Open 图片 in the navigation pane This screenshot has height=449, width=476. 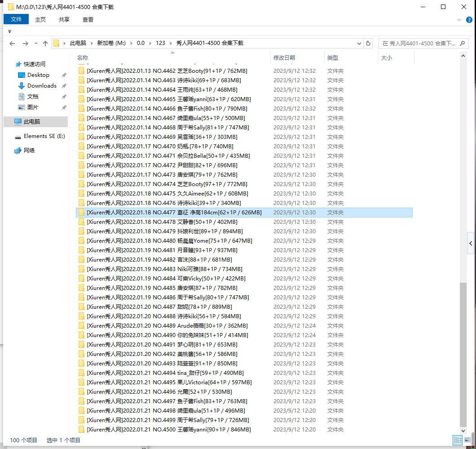(x=32, y=107)
